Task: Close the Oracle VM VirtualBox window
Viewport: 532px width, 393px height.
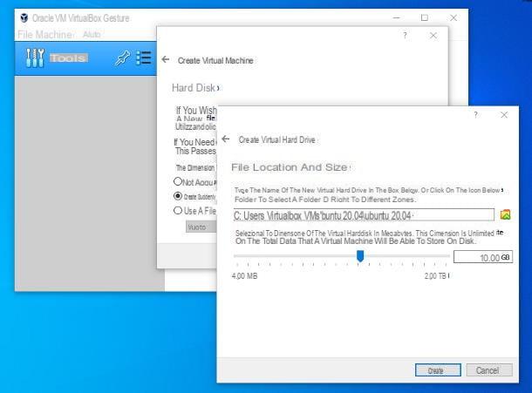Action: [x=454, y=17]
